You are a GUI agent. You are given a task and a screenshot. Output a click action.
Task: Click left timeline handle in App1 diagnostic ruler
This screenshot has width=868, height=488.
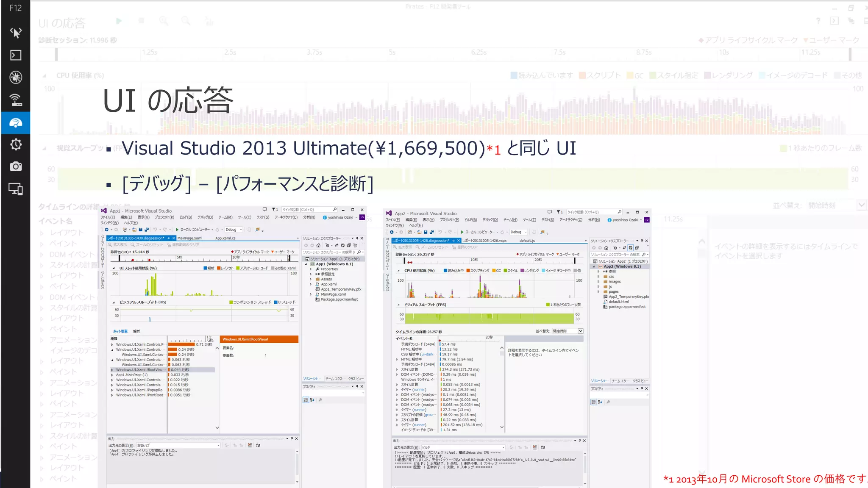pyautogui.click(x=120, y=258)
